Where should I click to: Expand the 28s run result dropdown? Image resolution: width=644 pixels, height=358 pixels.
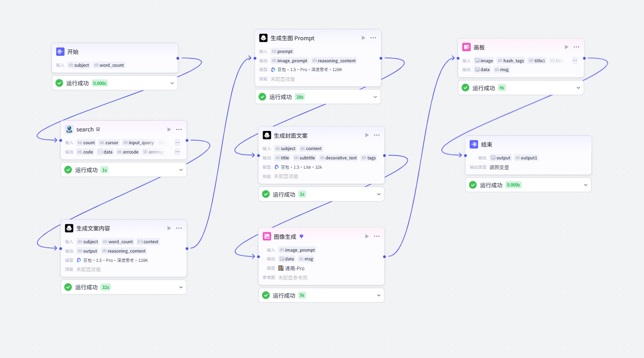pos(375,97)
